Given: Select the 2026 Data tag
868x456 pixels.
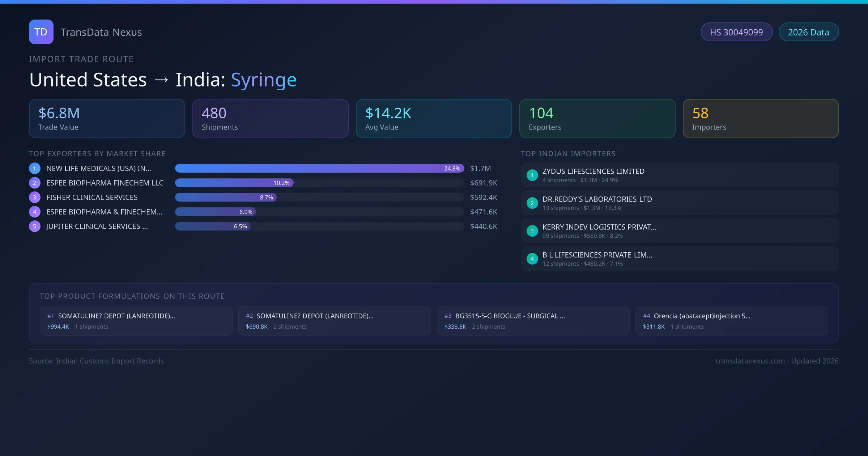Looking at the screenshot, I should (808, 32).
